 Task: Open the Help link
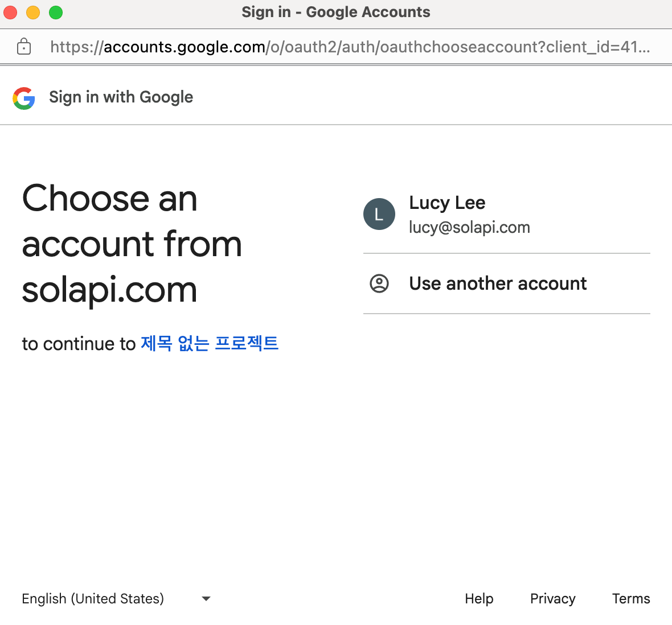tap(479, 599)
